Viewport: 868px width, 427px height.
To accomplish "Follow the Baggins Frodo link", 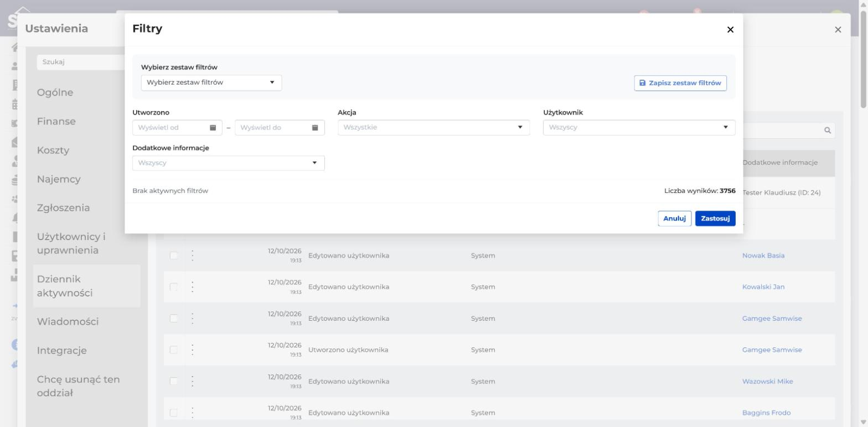I will point(767,413).
